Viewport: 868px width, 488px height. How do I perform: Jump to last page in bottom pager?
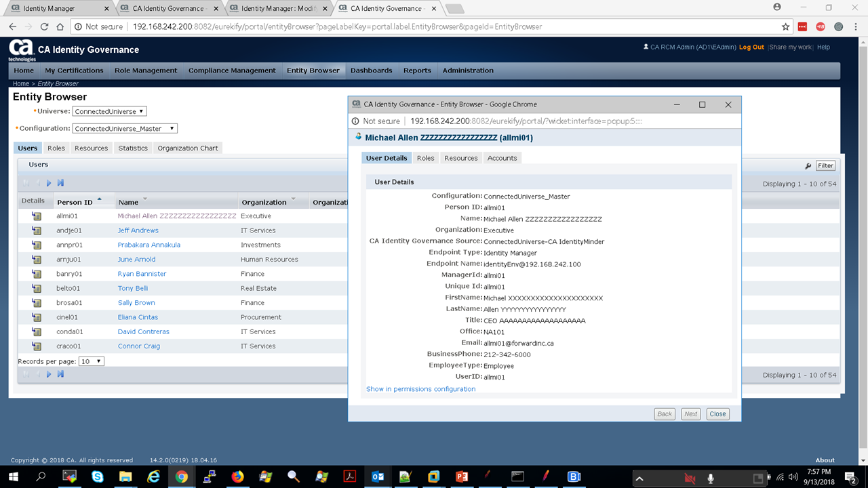click(60, 374)
